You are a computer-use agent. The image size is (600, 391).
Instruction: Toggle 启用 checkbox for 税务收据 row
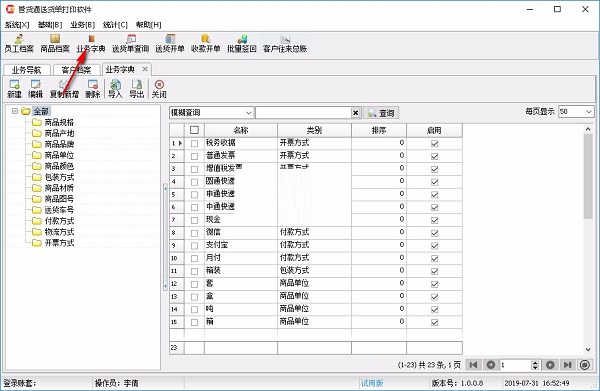434,143
